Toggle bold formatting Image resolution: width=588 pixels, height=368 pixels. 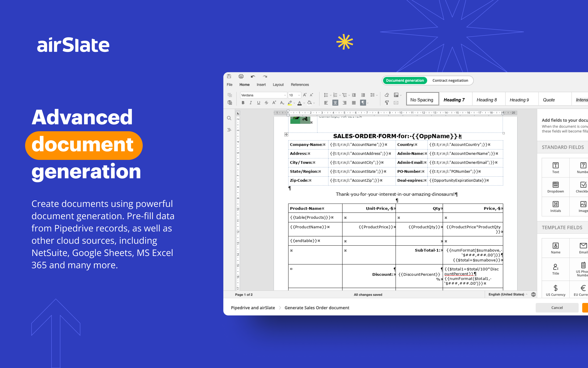coord(243,103)
